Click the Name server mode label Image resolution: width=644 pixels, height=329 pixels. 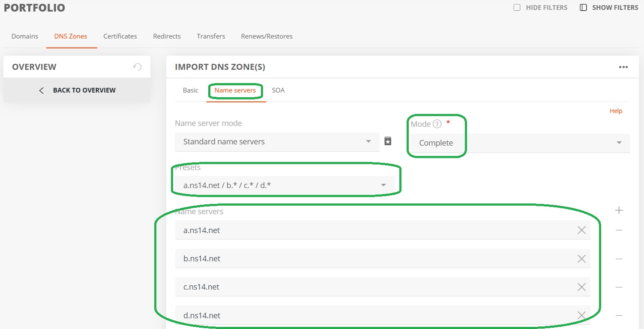tap(208, 123)
